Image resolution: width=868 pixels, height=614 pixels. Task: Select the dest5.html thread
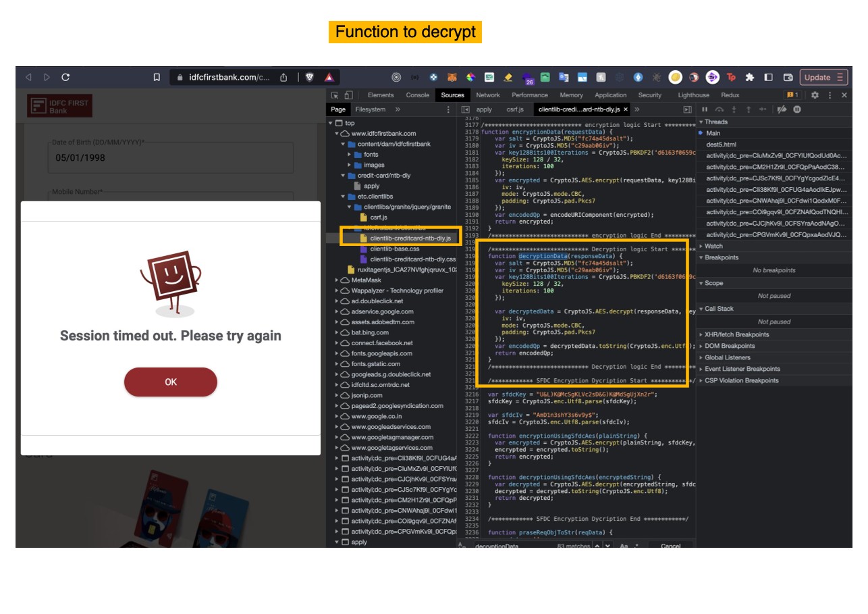pos(774,145)
